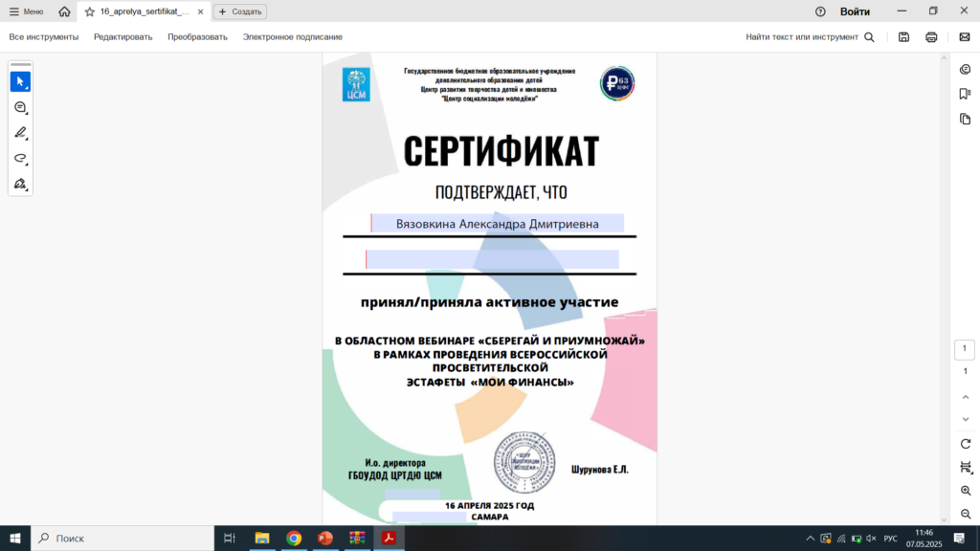This screenshot has height=551, width=980.
Task: Rotate the page with the rotate icon
Action: (965, 444)
